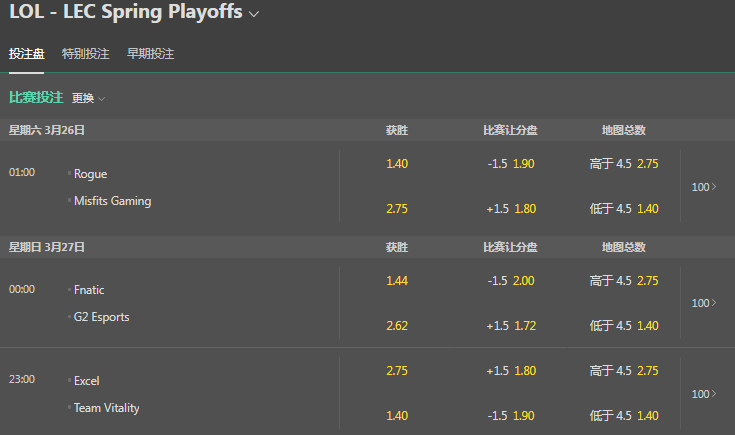
Task: Select the 投注盘 tab
Action: pos(26,54)
